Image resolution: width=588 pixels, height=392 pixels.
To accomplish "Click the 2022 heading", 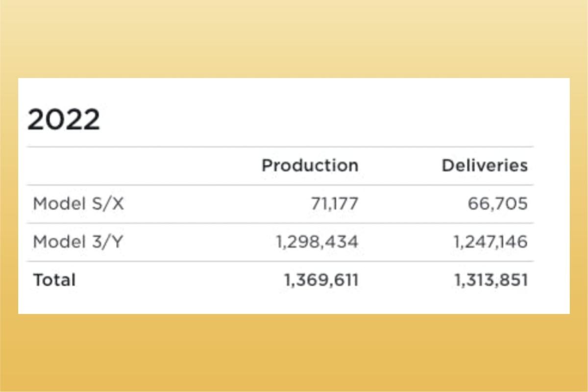I will coord(64,120).
